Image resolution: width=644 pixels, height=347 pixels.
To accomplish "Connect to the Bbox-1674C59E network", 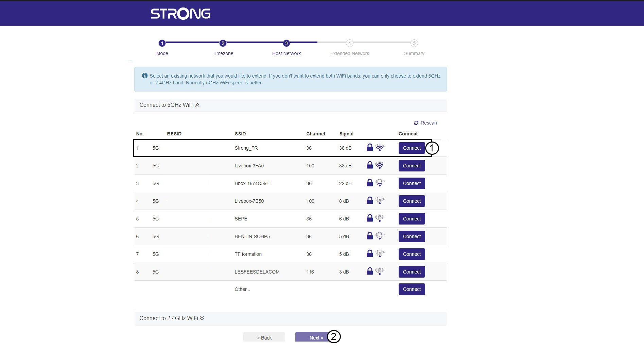I will [412, 183].
